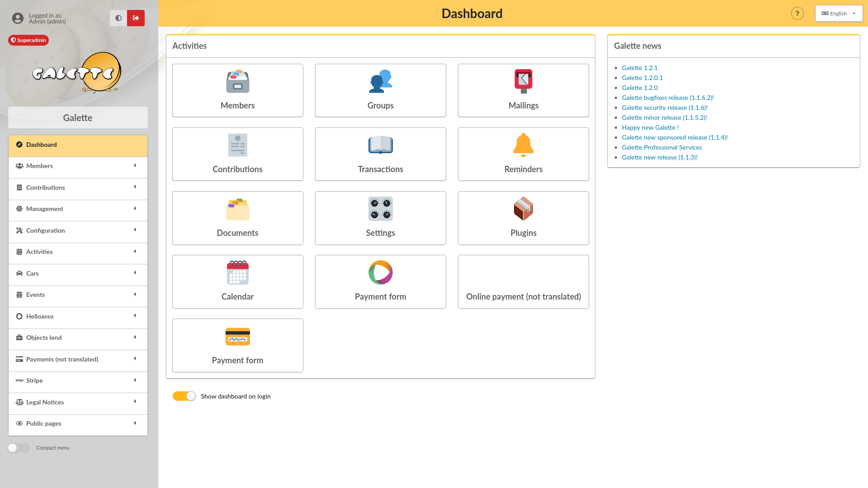Open Objects lend sidebar menu item
The width and height of the screenshot is (868, 488).
click(x=78, y=338)
